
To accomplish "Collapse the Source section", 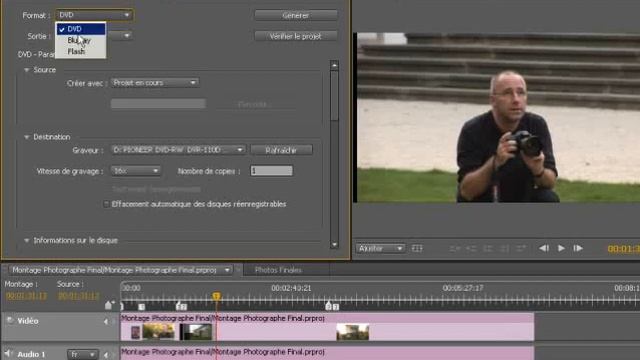I will (x=27, y=70).
